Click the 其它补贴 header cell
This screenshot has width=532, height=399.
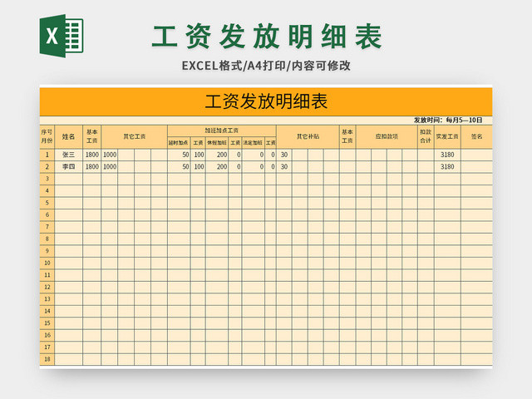click(x=308, y=136)
